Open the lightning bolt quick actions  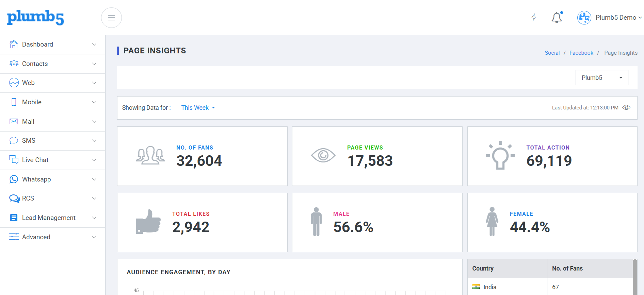pos(534,17)
